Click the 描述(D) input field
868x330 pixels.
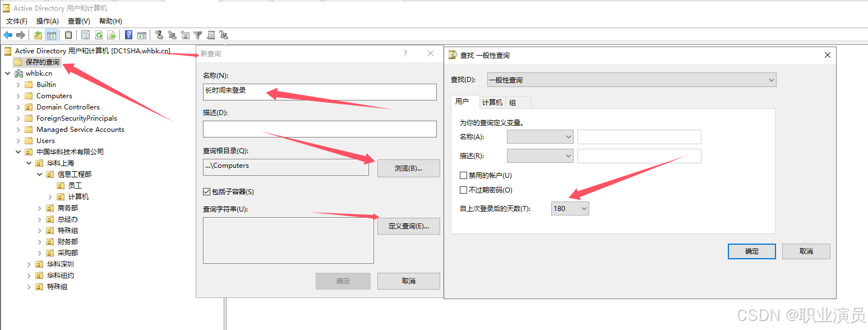(320, 129)
